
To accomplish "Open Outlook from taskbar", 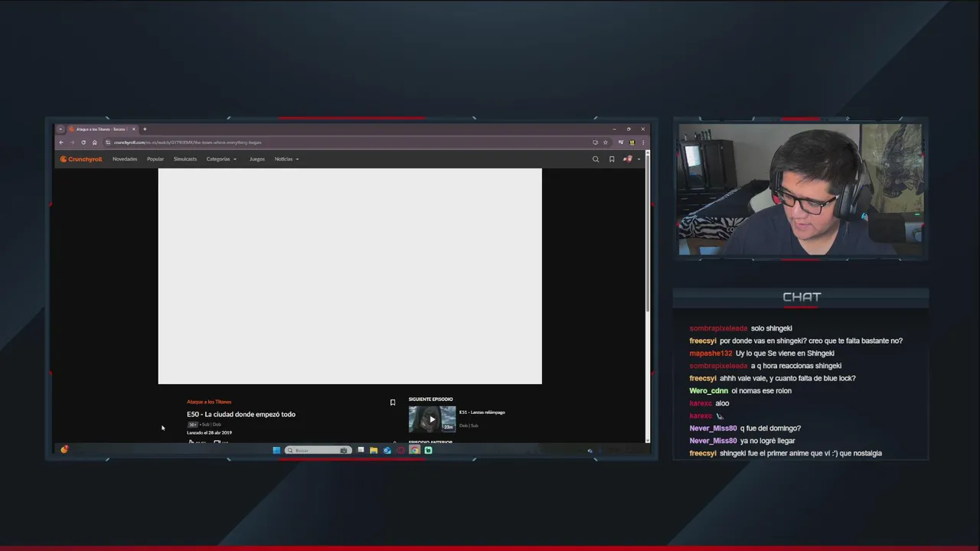I will pyautogui.click(x=387, y=450).
